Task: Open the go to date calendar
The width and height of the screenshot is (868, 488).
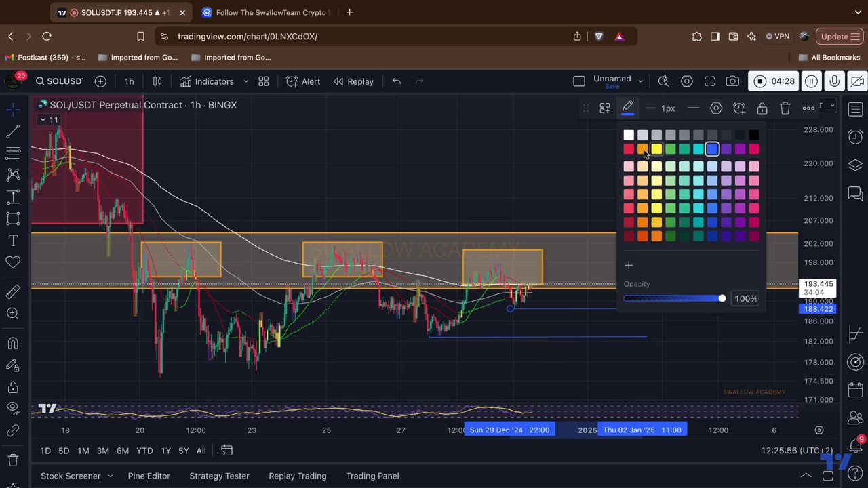Action: 226,451
